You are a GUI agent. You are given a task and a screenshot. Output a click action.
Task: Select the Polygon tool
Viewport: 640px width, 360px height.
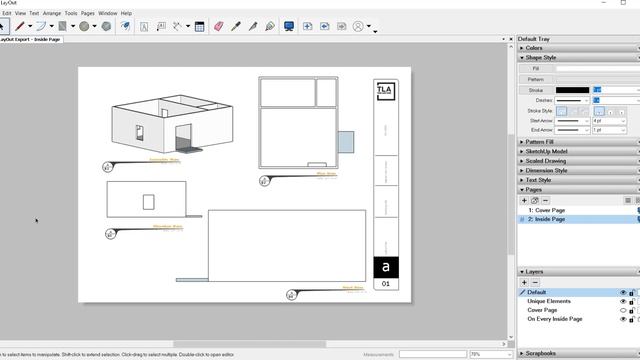point(106,27)
